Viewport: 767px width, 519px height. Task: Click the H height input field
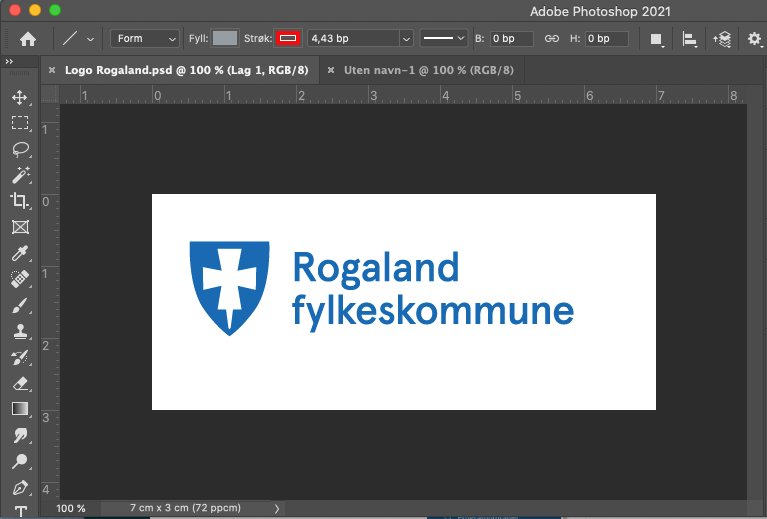[607, 38]
